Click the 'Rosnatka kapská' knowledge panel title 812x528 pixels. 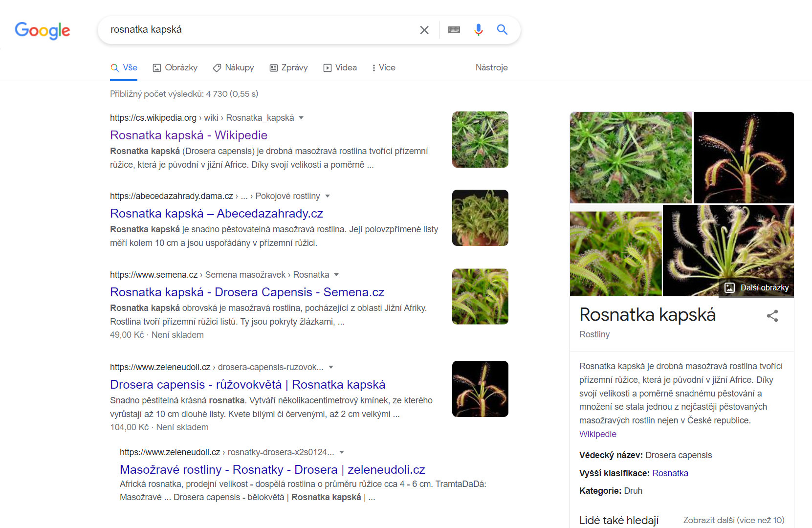coord(647,315)
